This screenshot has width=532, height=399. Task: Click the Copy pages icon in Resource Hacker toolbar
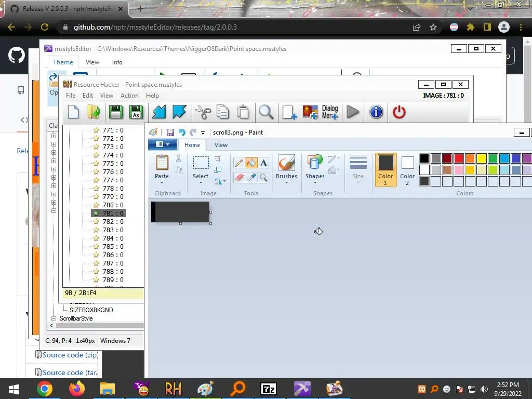(x=222, y=112)
